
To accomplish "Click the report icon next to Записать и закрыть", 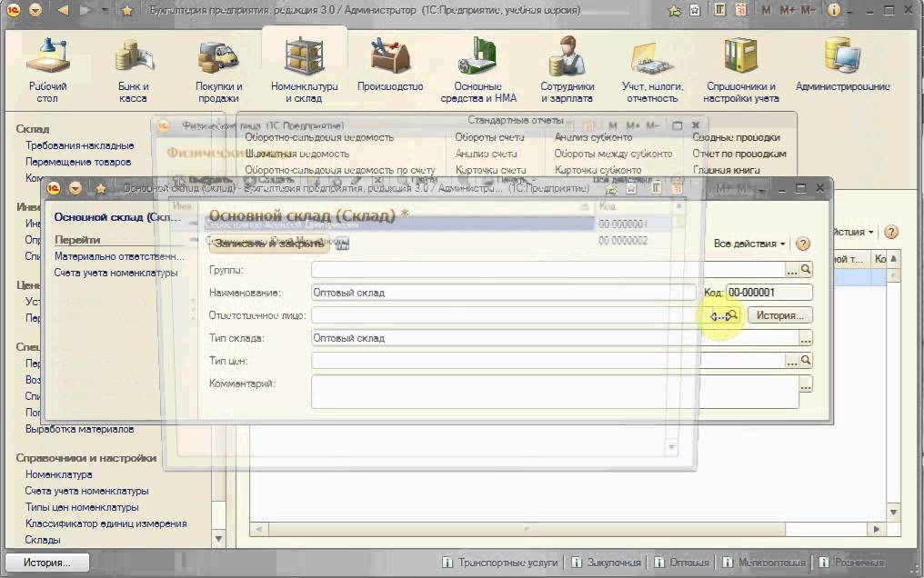I will click(342, 243).
